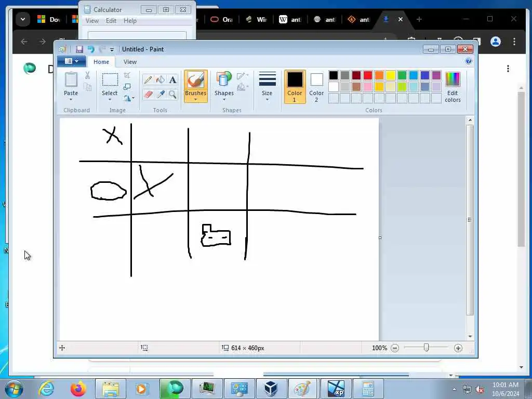This screenshot has width=532, height=399.
Task: Open the Calculator Edit menu
Action: [111, 21]
